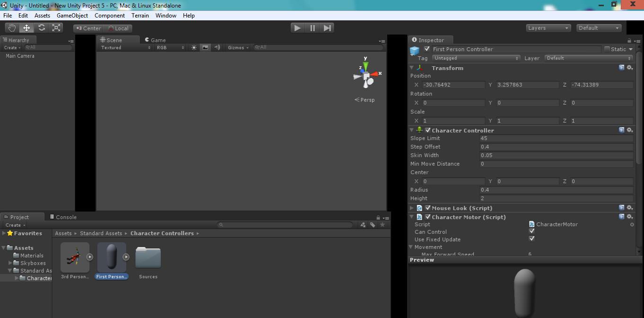
Task: Expand First Person prefab arrow
Action: coord(126,257)
